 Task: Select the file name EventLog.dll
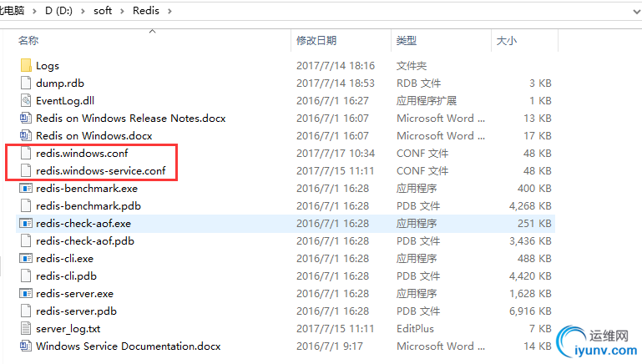pos(65,101)
